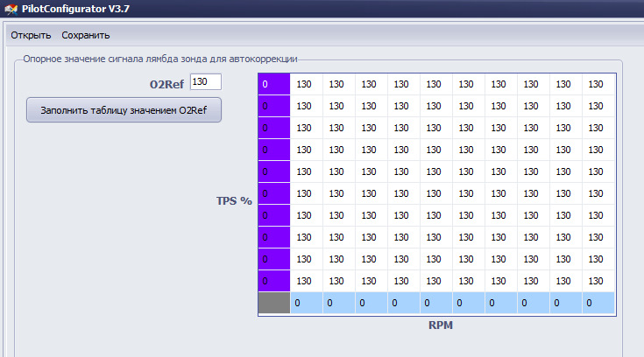This screenshot has height=357, width=644.
Task: Click Заполнить таблицу значением O2Ref button
Action: (124, 110)
